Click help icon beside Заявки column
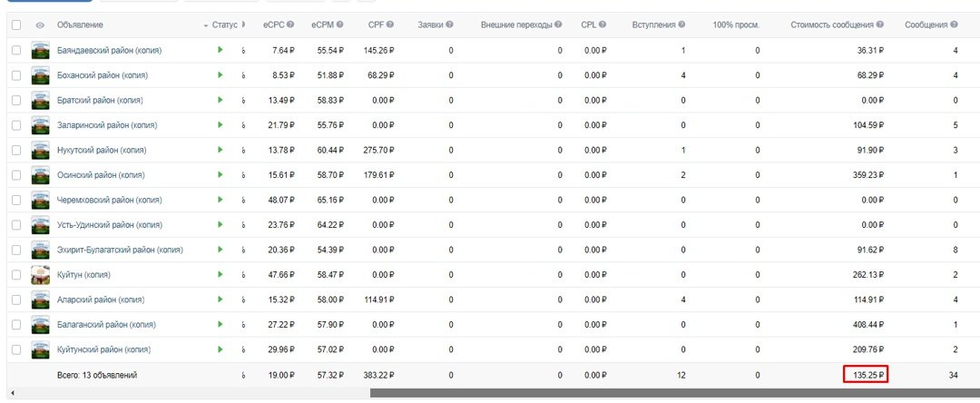The width and height of the screenshot is (980, 403). tap(449, 25)
